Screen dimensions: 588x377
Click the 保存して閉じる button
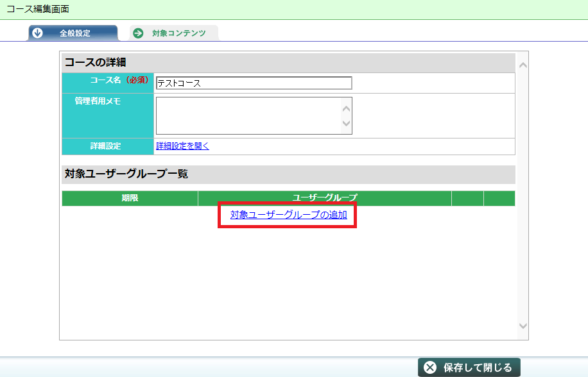[x=469, y=367]
